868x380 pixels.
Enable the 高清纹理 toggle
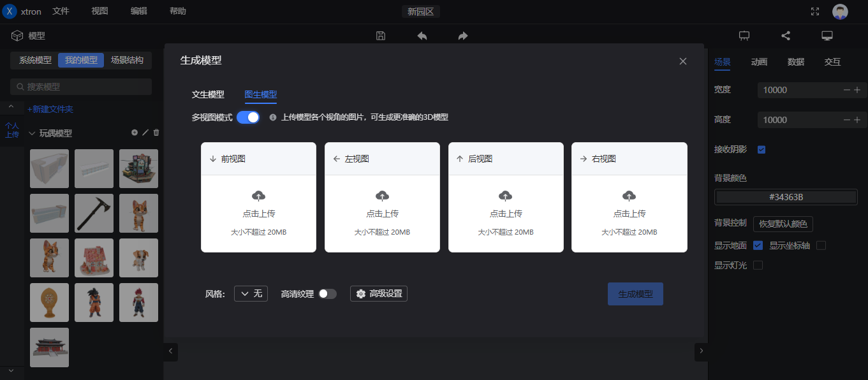[328, 294]
